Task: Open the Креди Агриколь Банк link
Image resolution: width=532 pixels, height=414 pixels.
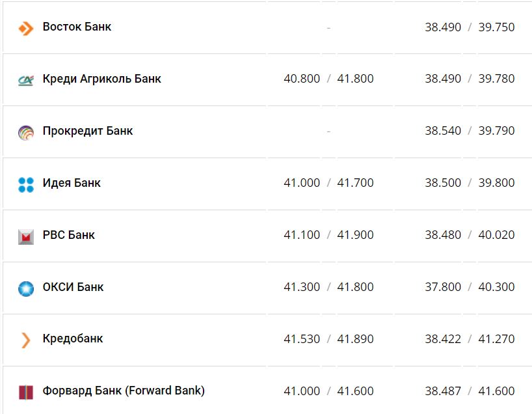Action: click(101, 79)
